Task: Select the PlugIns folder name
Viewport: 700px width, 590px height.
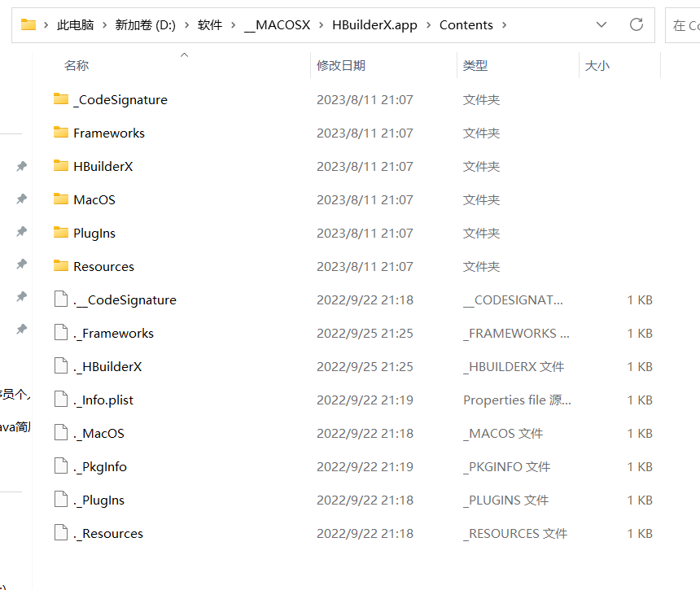Action: (94, 234)
